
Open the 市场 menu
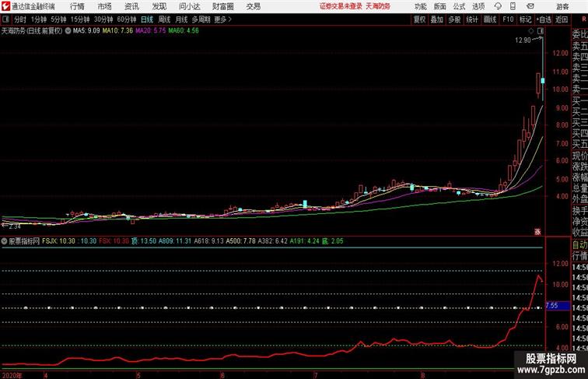coord(105,6)
